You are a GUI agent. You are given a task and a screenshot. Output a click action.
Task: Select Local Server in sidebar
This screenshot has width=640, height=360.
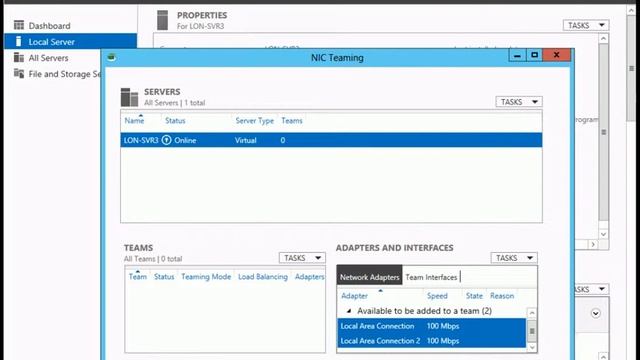click(x=70, y=42)
